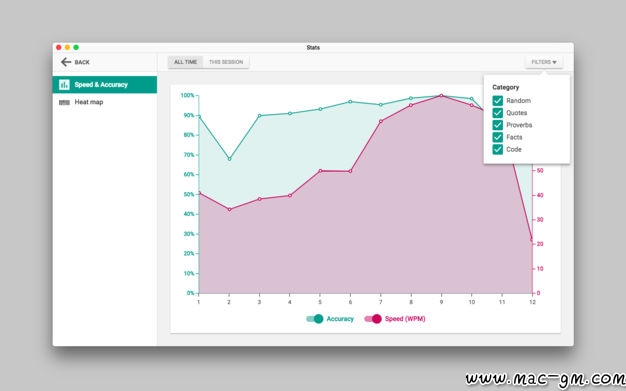Switch to the This Session tab
Viewport: 626px width, 391px height.
pos(226,62)
